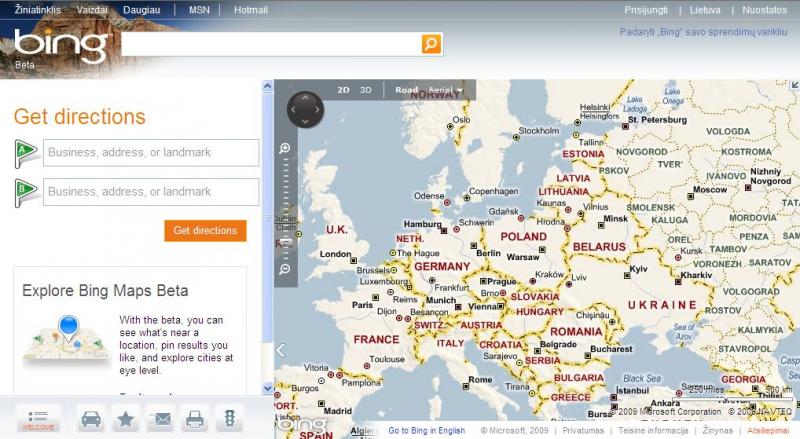Print the map with the printer icon
The image size is (800, 439).
(195, 420)
